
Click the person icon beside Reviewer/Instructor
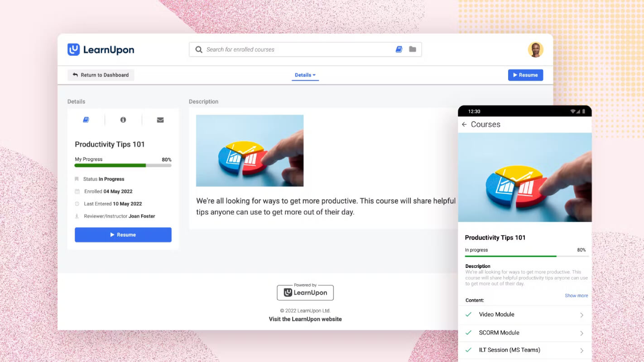coord(77,216)
